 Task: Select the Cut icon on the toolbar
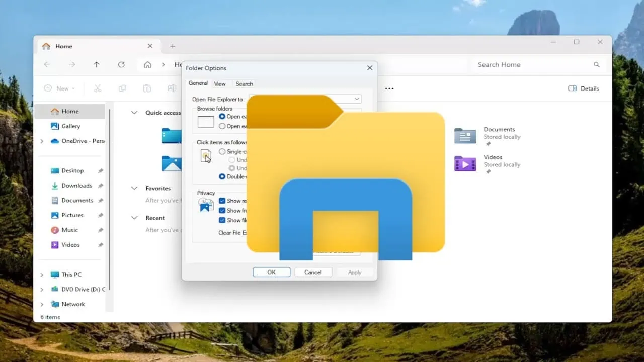[x=97, y=88]
